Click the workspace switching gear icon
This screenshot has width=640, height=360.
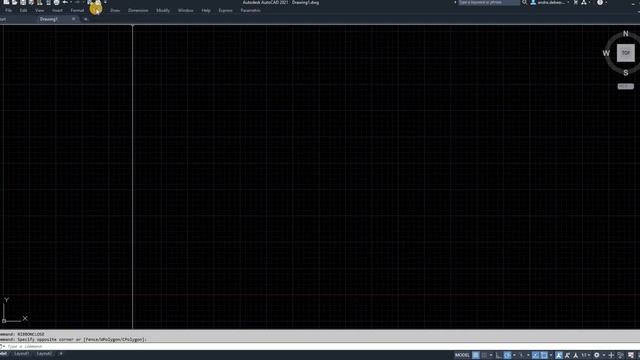click(x=596, y=355)
